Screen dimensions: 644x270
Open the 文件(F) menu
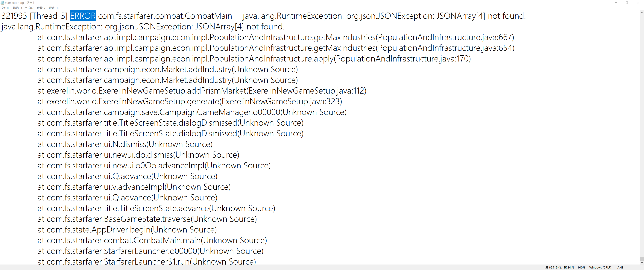point(6,8)
